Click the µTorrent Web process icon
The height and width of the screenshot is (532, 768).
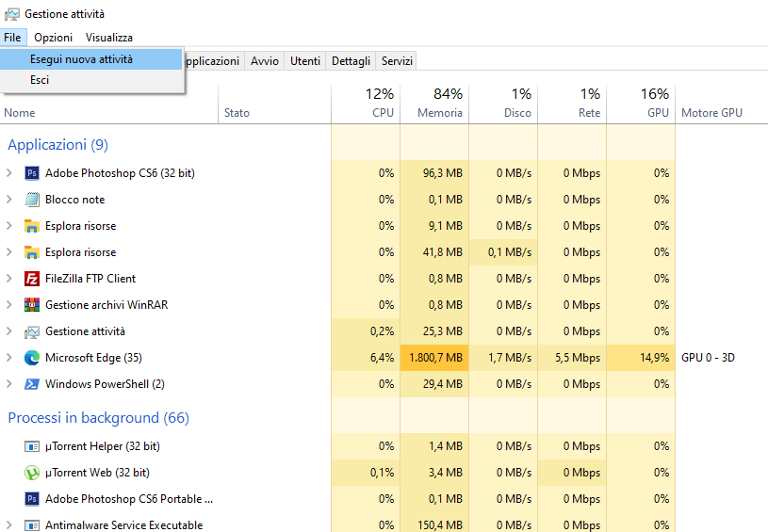32,473
